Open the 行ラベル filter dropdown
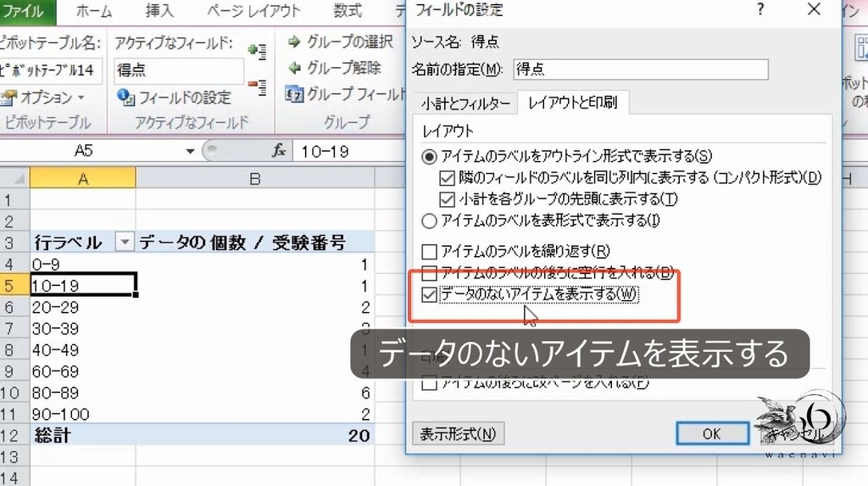868x486 pixels. (x=125, y=243)
